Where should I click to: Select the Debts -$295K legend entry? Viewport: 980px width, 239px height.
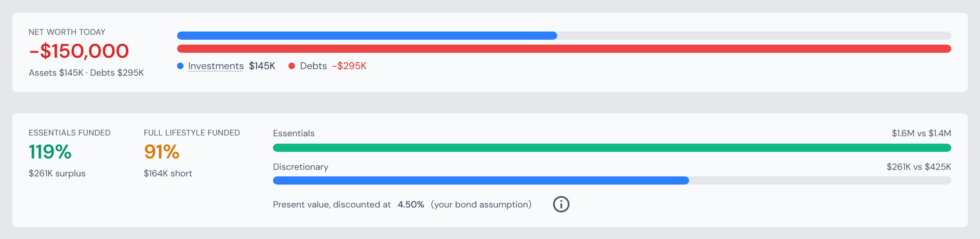pos(327,66)
